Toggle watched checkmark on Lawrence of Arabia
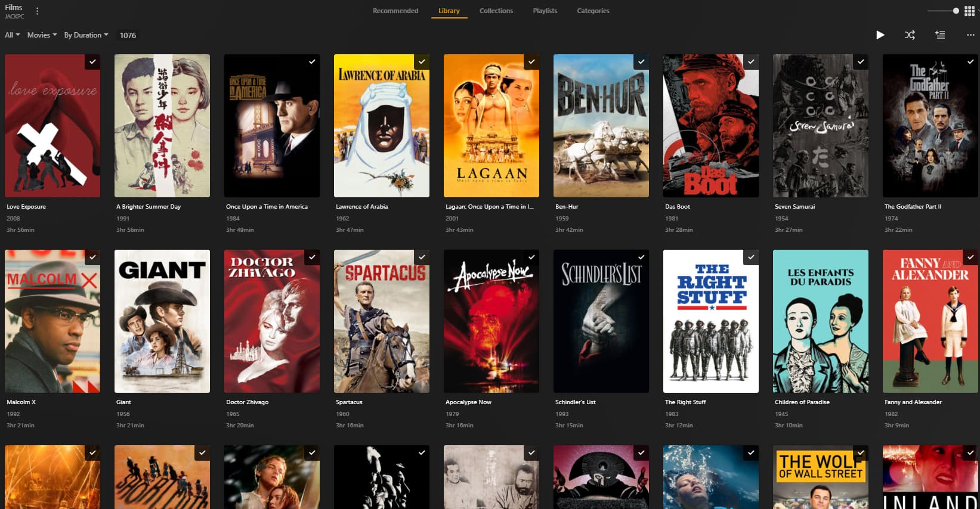Screen dimensions: 980x509 click(422, 62)
